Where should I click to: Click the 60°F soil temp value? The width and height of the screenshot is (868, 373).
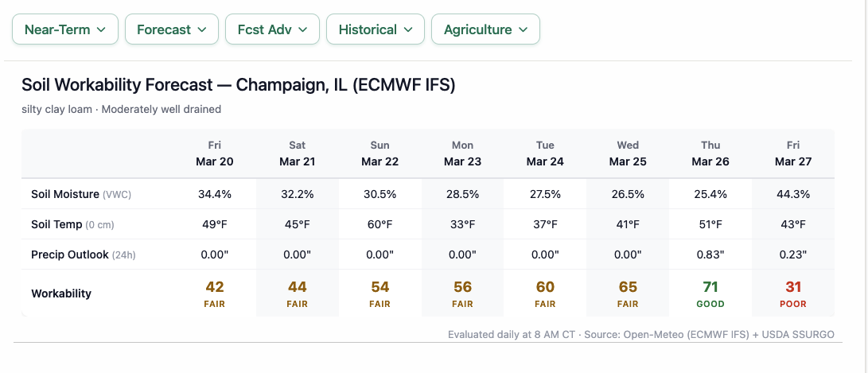(380, 224)
